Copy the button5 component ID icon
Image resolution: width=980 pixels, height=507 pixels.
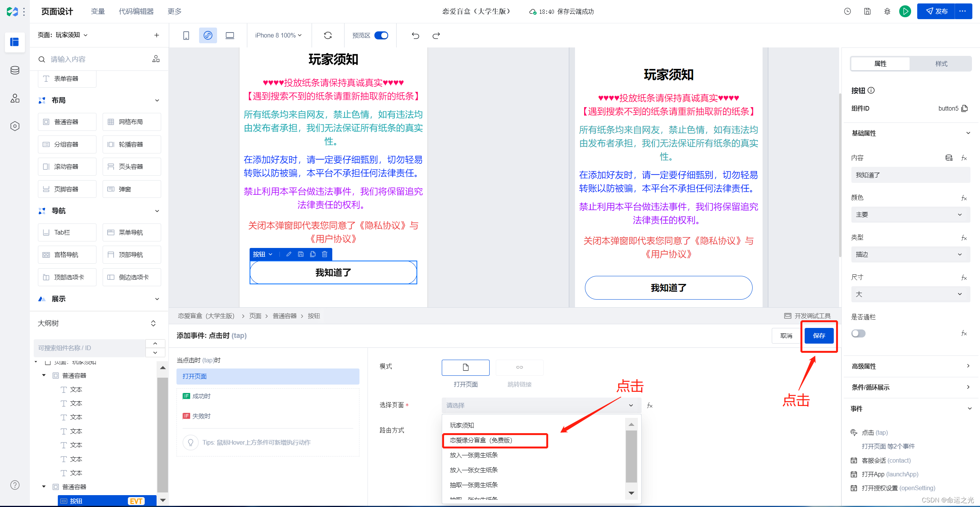tap(965, 108)
